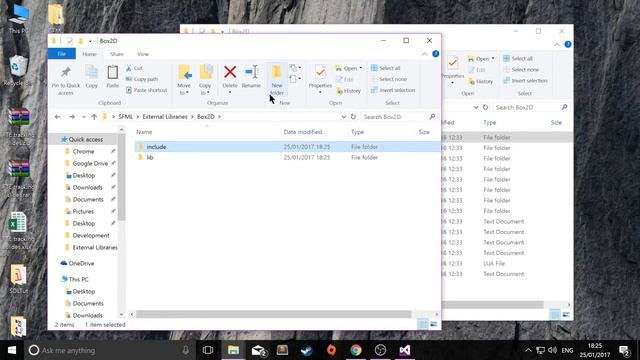Refresh the Box2D folder view
This screenshot has width=640, height=360.
353,117
